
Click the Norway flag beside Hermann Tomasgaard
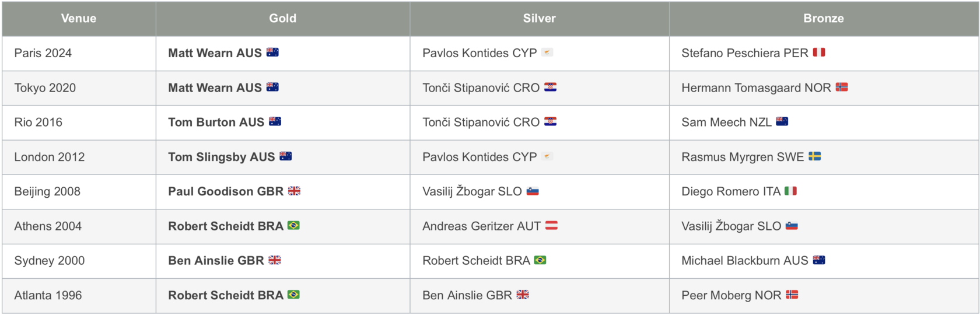(x=842, y=87)
